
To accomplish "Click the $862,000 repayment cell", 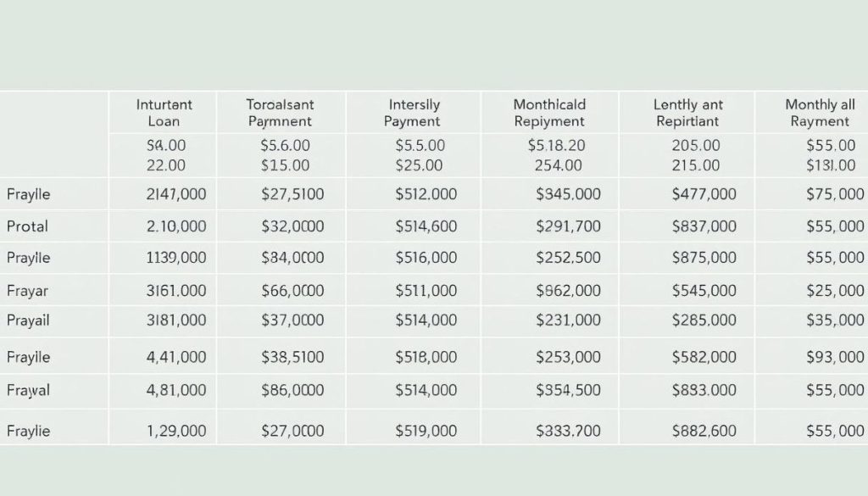I will click(x=568, y=291).
